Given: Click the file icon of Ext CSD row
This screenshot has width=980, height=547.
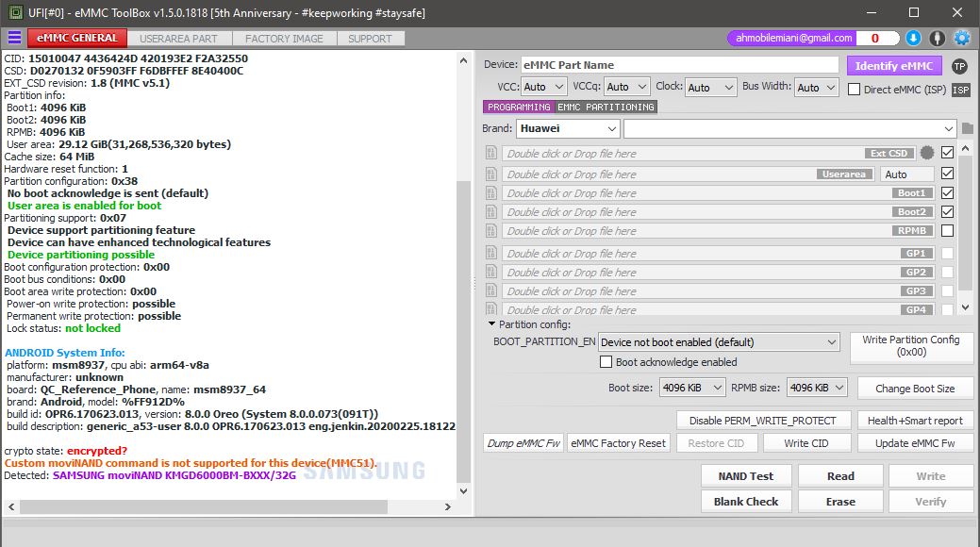Looking at the screenshot, I should (x=491, y=153).
